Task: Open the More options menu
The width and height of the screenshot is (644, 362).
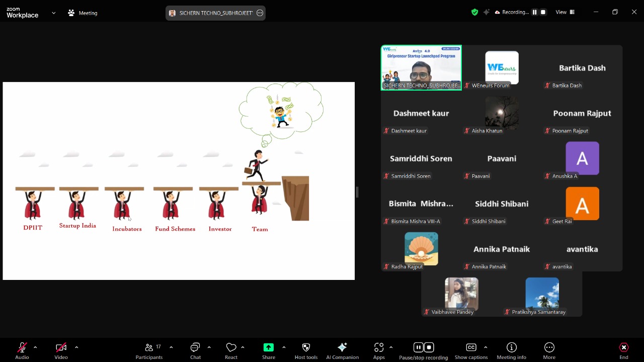Action: (549, 350)
